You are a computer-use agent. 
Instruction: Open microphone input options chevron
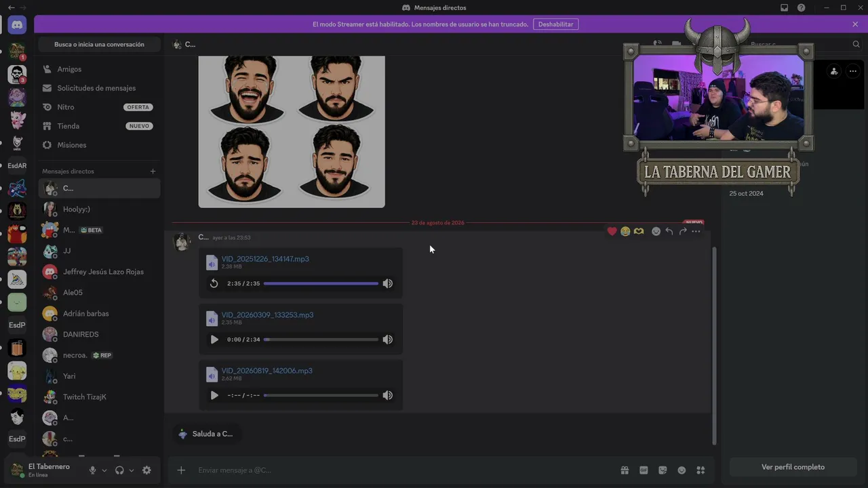104,470
